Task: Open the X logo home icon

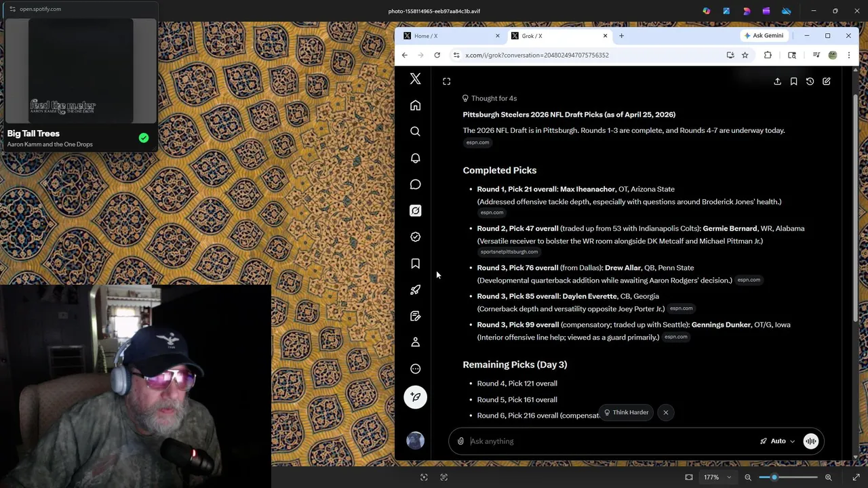Action: point(415,79)
